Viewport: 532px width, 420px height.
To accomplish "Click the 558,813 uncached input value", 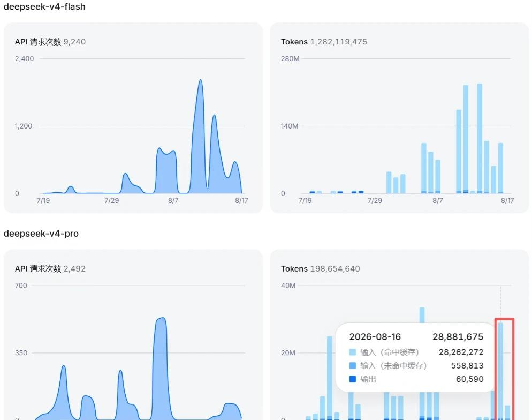I will pos(467,365).
